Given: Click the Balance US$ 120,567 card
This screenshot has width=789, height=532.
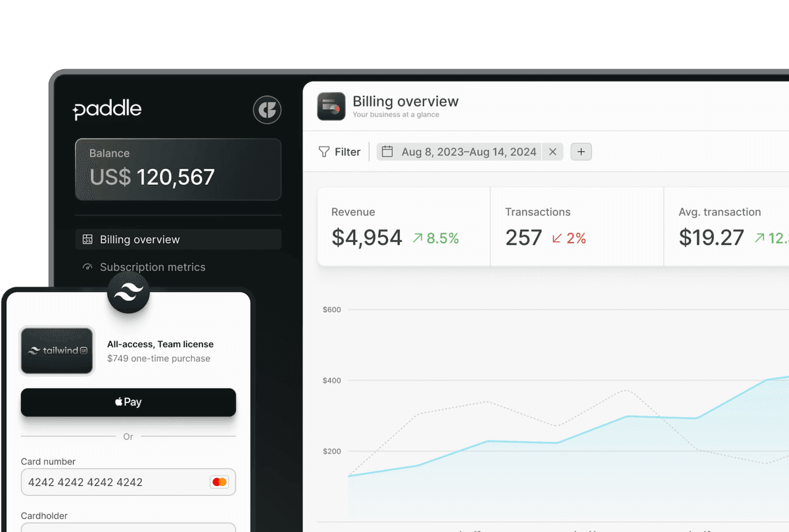Looking at the screenshot, I should (x=178, y=169).
